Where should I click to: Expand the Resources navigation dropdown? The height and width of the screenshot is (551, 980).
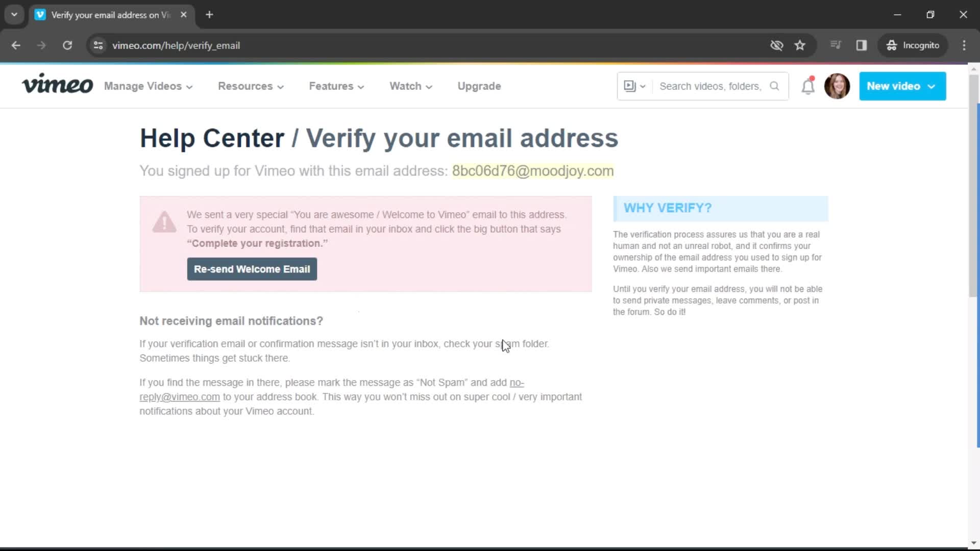click(x=251, y=86)
